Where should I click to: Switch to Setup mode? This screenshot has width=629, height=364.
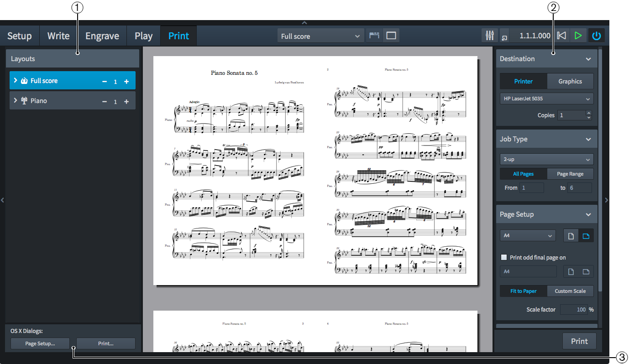point(20,36)
